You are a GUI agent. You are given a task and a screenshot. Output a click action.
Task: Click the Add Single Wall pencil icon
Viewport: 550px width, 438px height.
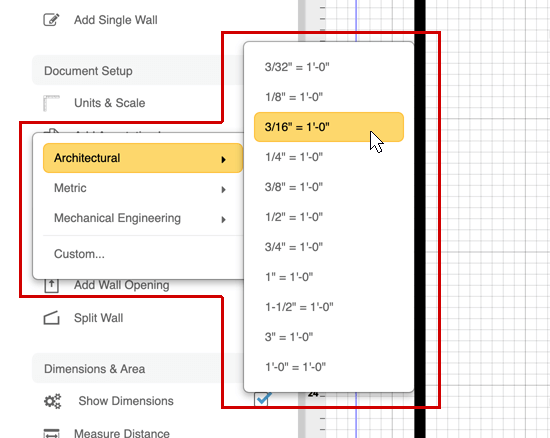click(51, 20)
